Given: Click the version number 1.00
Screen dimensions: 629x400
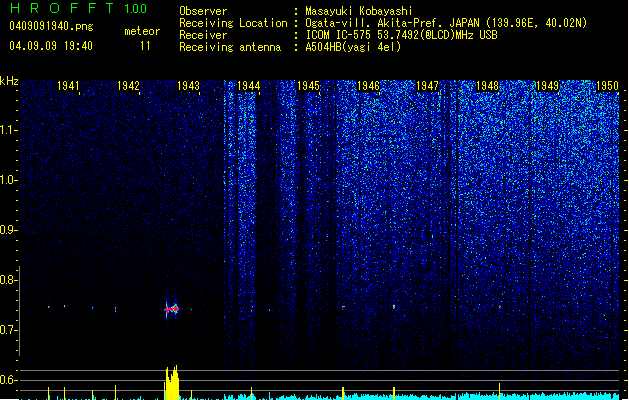Looking at the screenshot, I should click(x=135, y=8).
